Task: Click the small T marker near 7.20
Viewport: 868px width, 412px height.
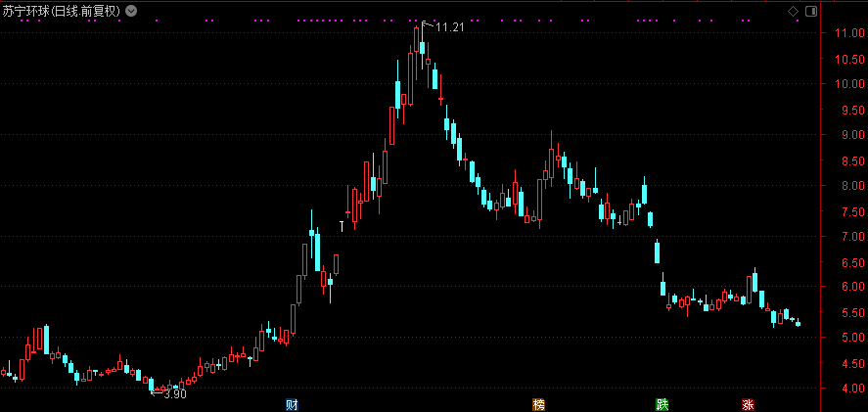Action: 342,226
